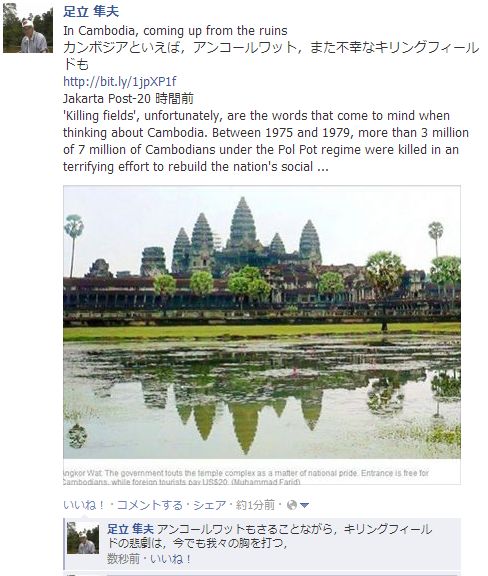Open the poster's profile picture at top
The image size is (488, 576).
click(x=28, y=28)
